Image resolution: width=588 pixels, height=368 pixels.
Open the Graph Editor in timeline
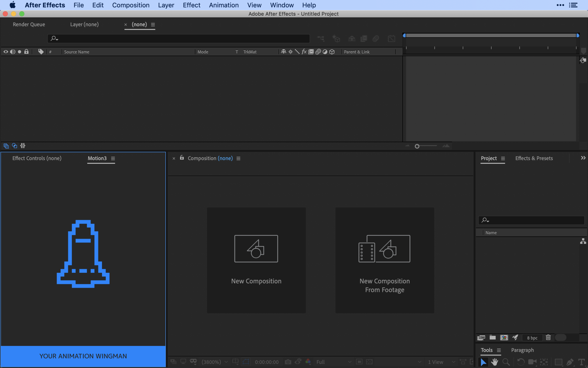(392, 38)
